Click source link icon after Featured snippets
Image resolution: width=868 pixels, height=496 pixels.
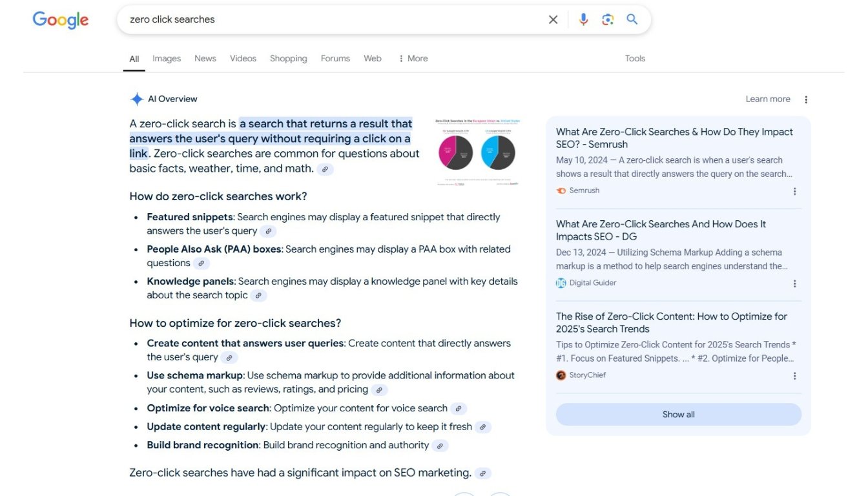269,231
